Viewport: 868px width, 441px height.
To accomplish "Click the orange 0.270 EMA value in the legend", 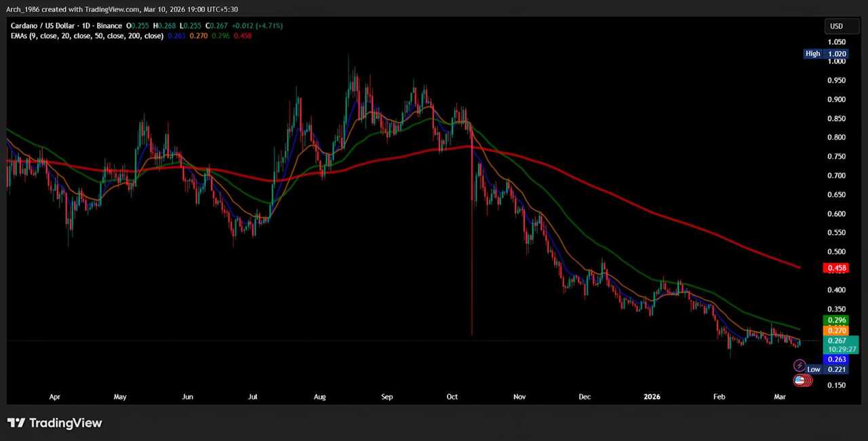I will 197,36.
